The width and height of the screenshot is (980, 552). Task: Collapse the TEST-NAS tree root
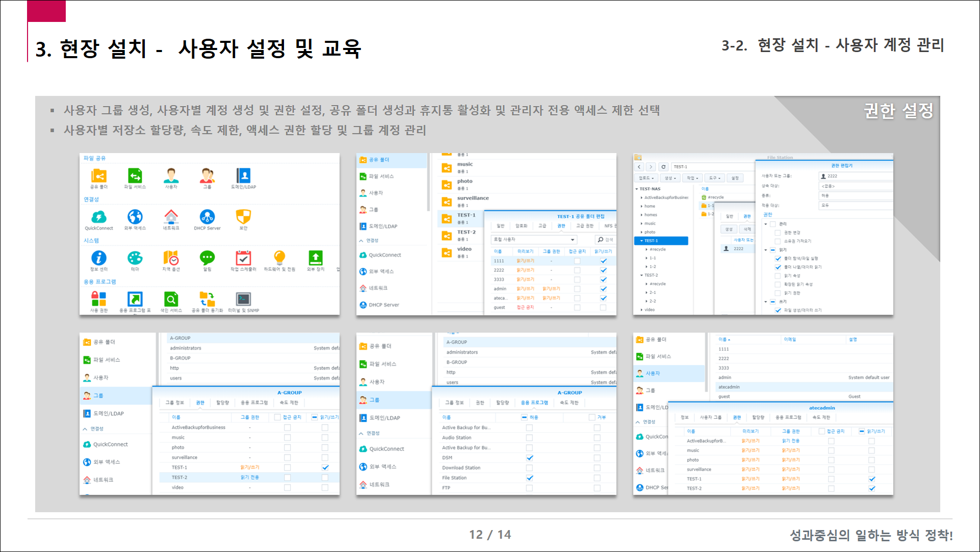tap(637, 189)
